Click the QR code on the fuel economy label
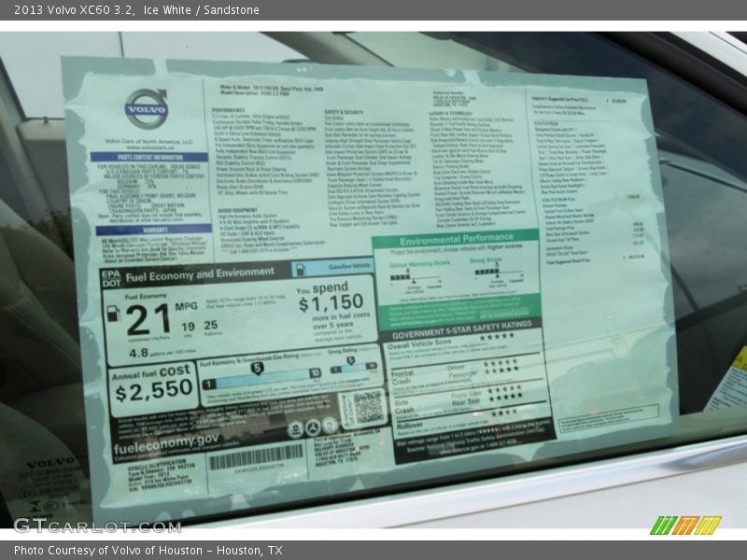Viewport: 747px width, 560px height. (x=369, y=407)
